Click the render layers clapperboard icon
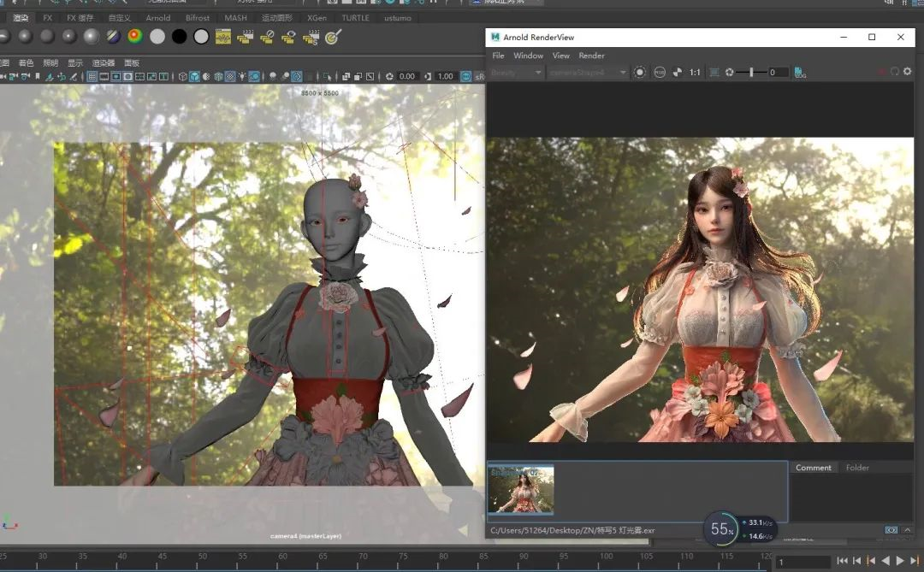Screen dimensions: 924x572 (246, 37)
